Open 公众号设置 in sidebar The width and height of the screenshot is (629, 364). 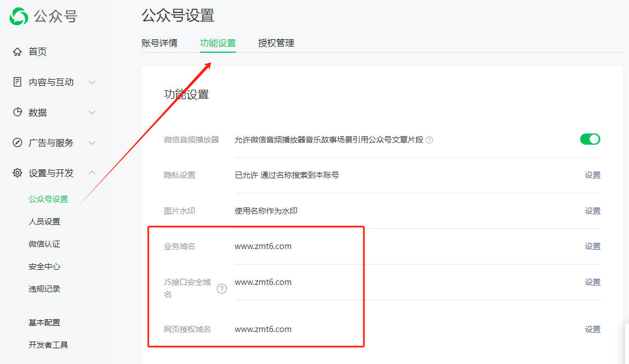[x=48, y=199]
